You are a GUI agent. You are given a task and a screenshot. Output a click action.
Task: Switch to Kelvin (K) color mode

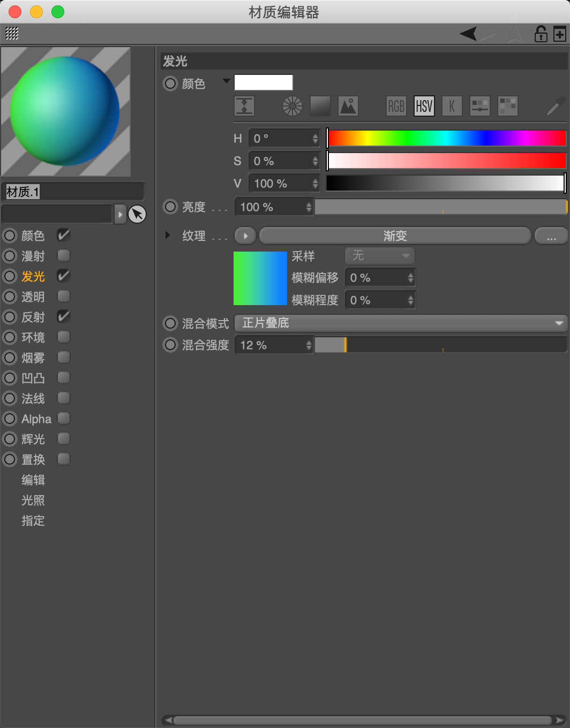(452, 106)
